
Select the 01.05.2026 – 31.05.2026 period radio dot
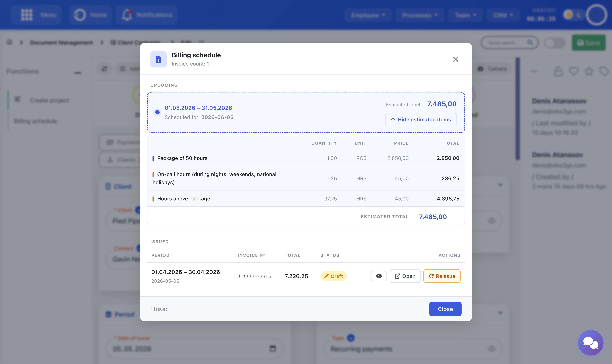click(x=157, y=112)
